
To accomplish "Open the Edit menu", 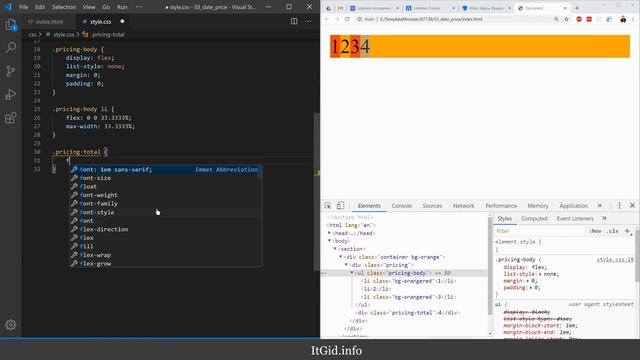I will (40, 7).
